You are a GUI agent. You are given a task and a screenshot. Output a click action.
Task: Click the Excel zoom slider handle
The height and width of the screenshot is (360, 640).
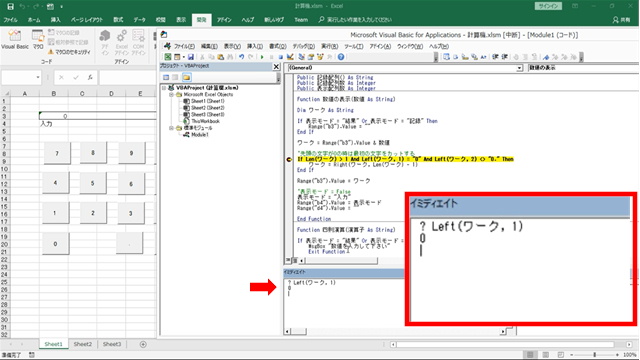[x=595, y=355]
